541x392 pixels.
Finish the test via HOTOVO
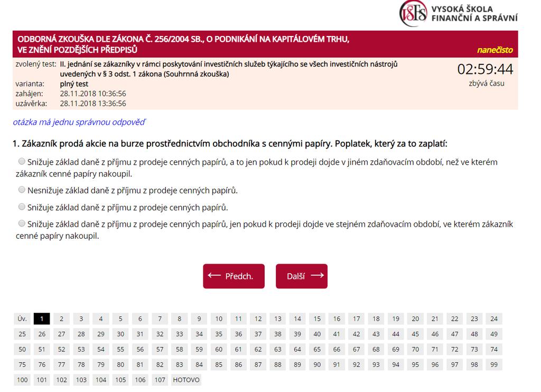pyautogui.click(x=186, y=380)
